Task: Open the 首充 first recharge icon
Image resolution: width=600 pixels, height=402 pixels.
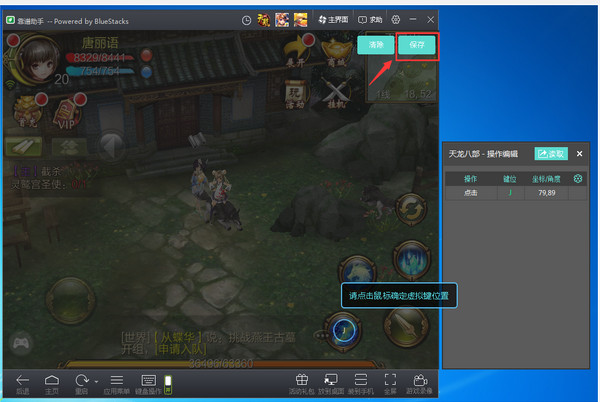Action: (x=28, y=111)
